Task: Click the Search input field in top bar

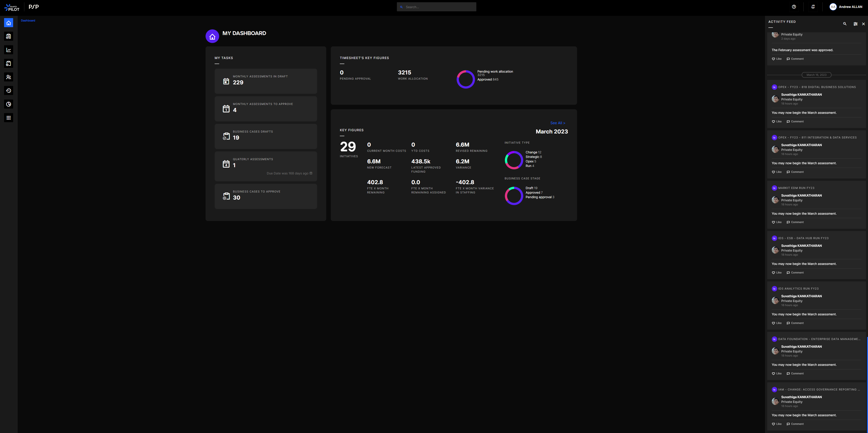Action: (436, 7)
